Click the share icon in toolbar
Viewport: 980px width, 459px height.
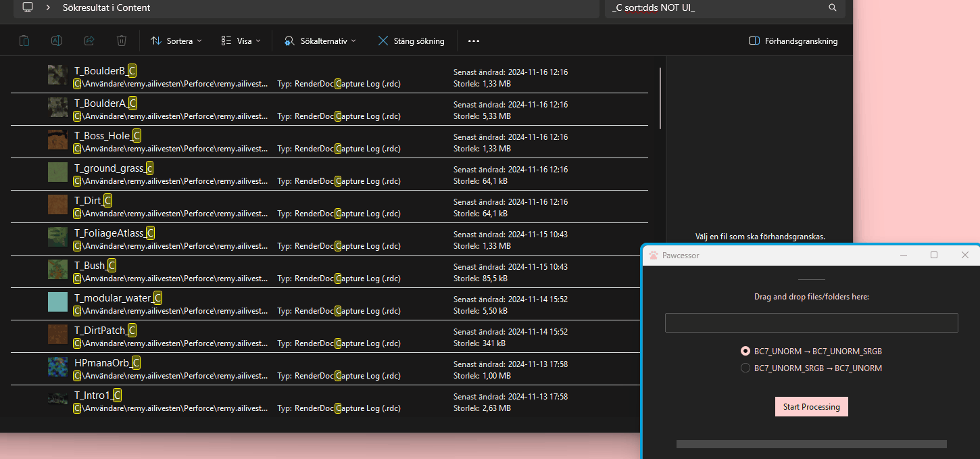click(89, 41)
